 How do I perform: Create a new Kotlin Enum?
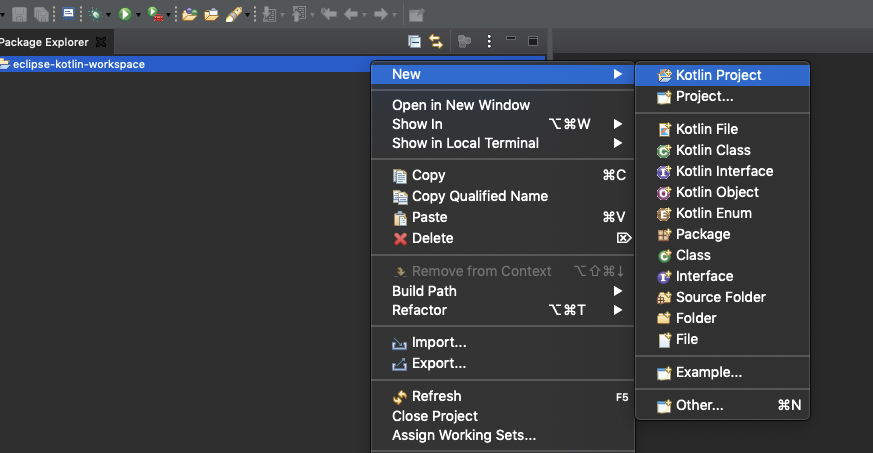[x=722, y=213]
